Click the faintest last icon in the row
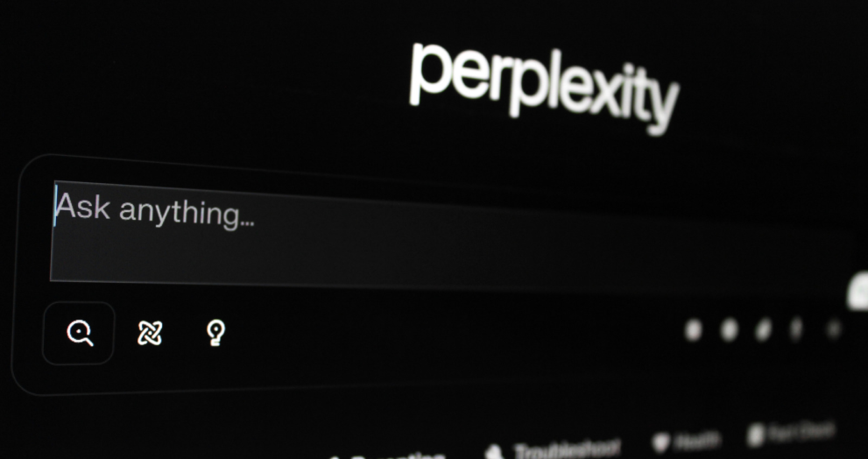 (834, 329)
